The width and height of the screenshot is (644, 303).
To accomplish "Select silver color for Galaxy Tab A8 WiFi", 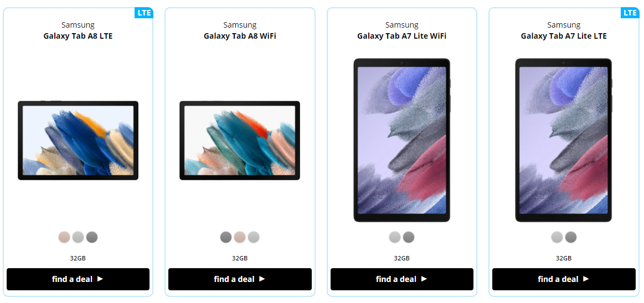I will 254,237.
